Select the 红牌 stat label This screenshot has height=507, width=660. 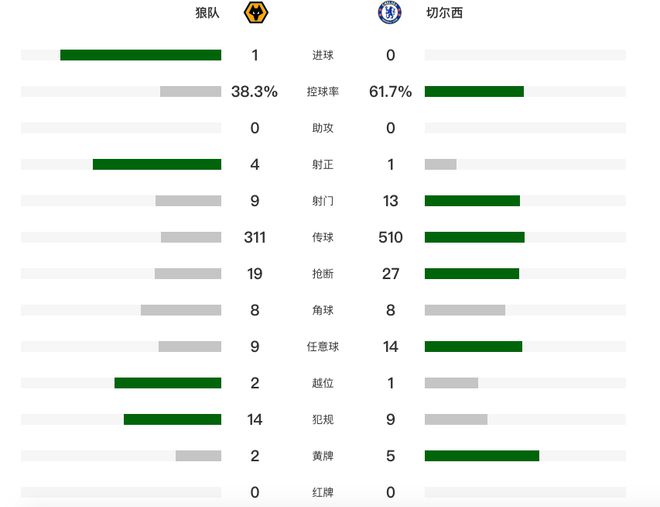click(x=323, y=492)
